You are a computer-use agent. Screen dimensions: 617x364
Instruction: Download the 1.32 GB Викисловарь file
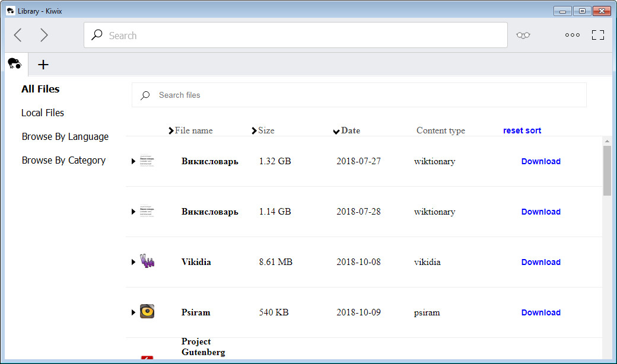[540, 161]
